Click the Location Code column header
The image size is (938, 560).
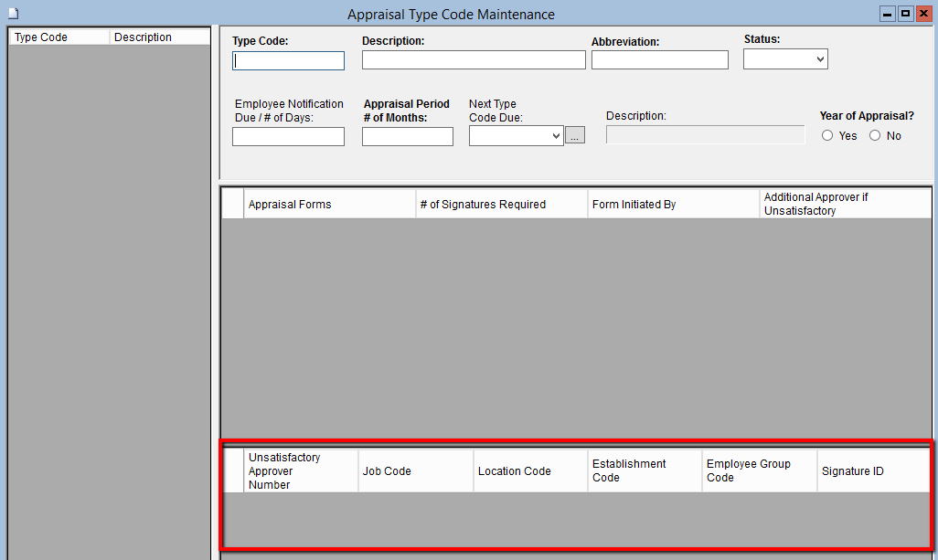529,471
